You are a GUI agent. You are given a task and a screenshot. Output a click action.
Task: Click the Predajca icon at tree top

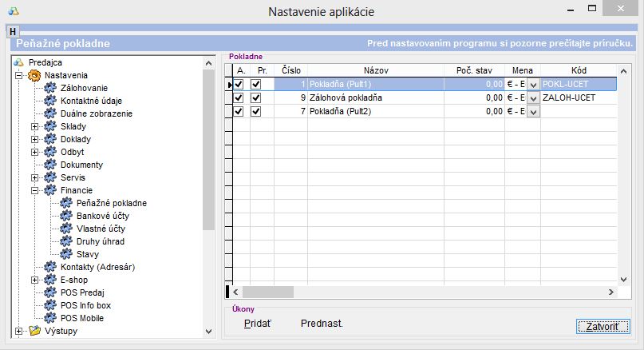20,62
